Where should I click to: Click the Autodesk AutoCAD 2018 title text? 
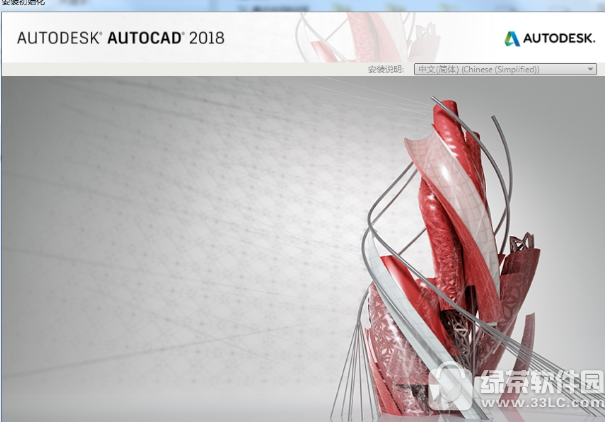(120, 38)
